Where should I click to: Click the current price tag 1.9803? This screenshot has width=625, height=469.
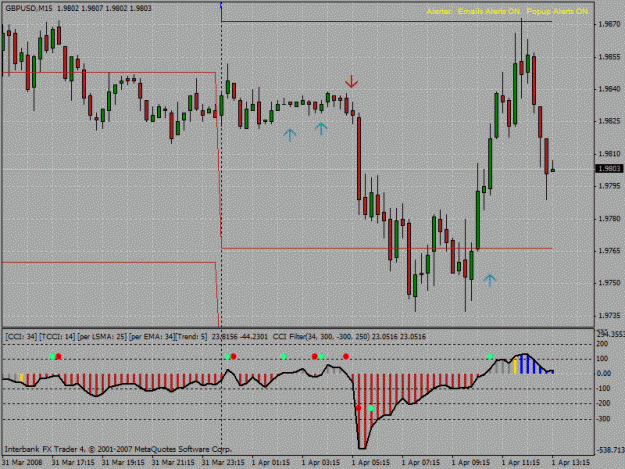[609, 169]
